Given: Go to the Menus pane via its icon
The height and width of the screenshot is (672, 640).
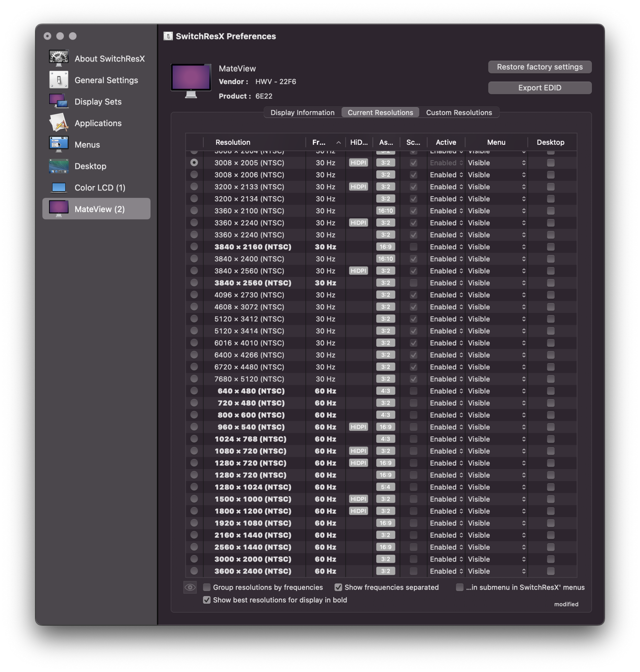Looking at the screenshot, I should coord(58,144).
